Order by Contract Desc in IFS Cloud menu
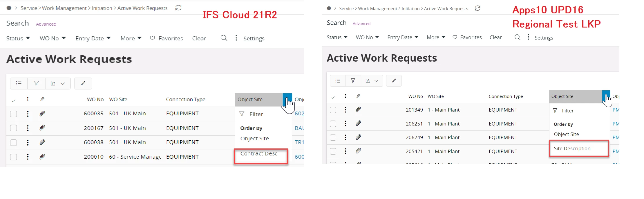 259,153
